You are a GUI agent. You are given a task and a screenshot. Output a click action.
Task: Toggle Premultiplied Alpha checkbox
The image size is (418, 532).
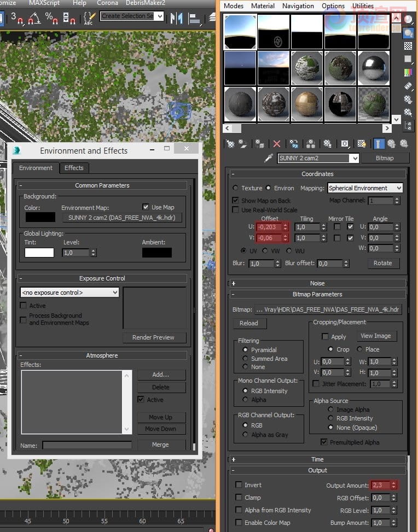tap(324, 442)
